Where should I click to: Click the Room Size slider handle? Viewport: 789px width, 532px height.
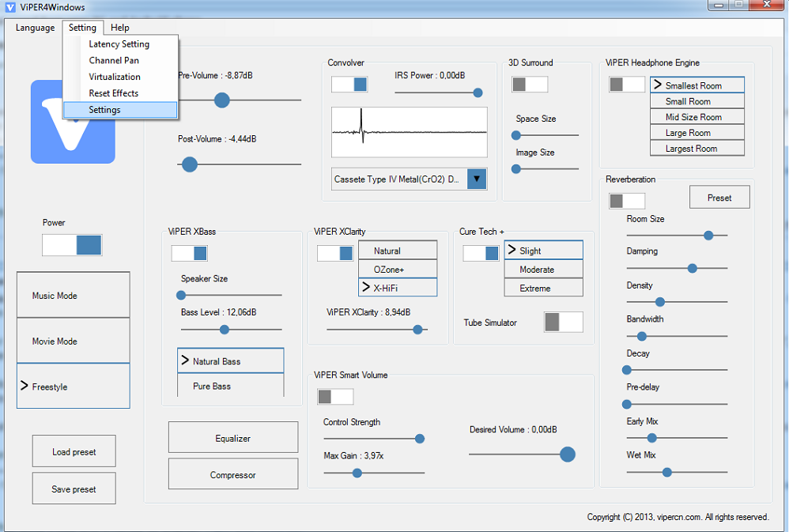(708, 235)
